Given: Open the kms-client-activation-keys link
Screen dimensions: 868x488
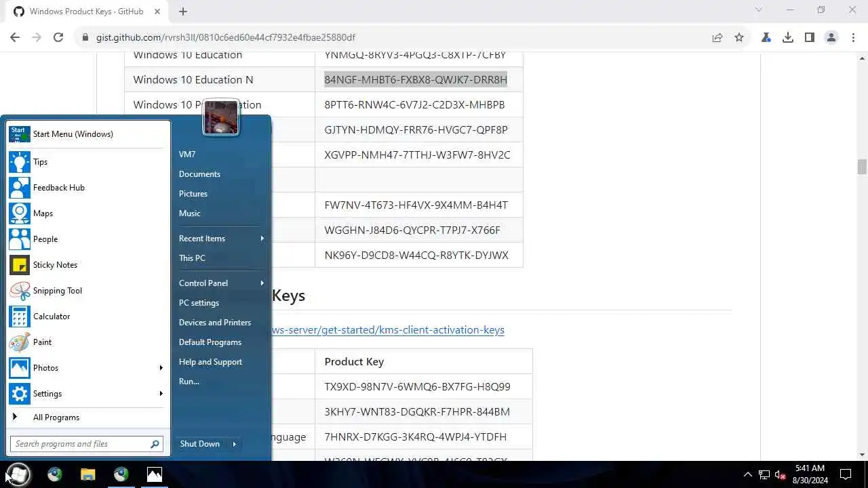Looking at the screenshot, I should point(388,330).
